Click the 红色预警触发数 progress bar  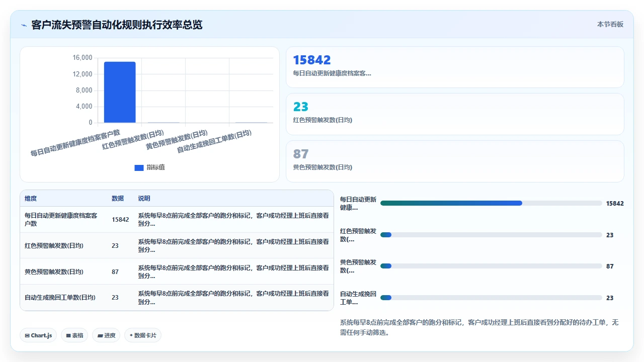pos(491,235)
